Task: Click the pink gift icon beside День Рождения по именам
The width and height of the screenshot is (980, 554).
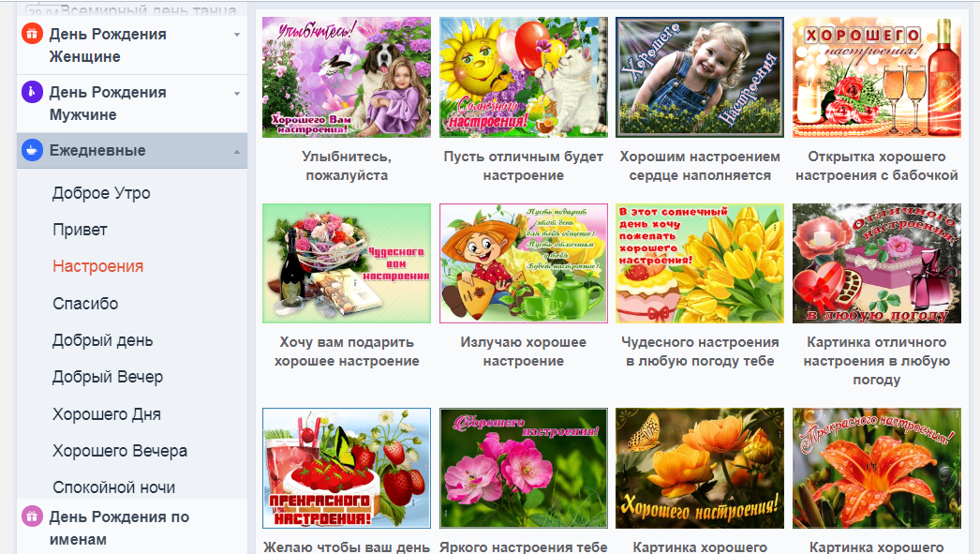Action: coord(32,517)
